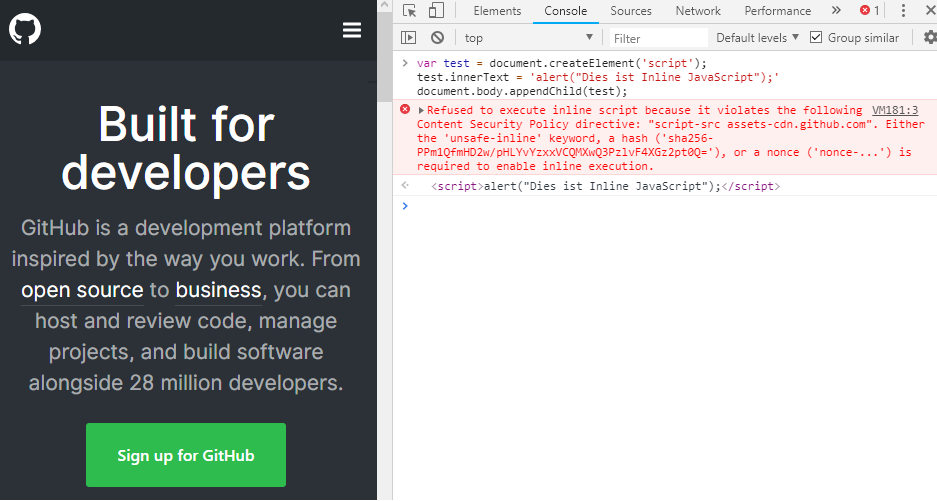Show the console sidebar

pos(409,38)
